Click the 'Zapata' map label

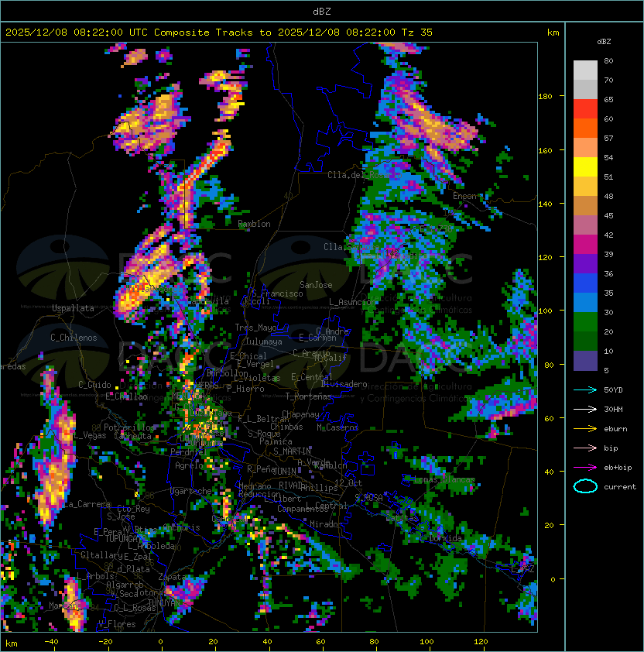172,577
